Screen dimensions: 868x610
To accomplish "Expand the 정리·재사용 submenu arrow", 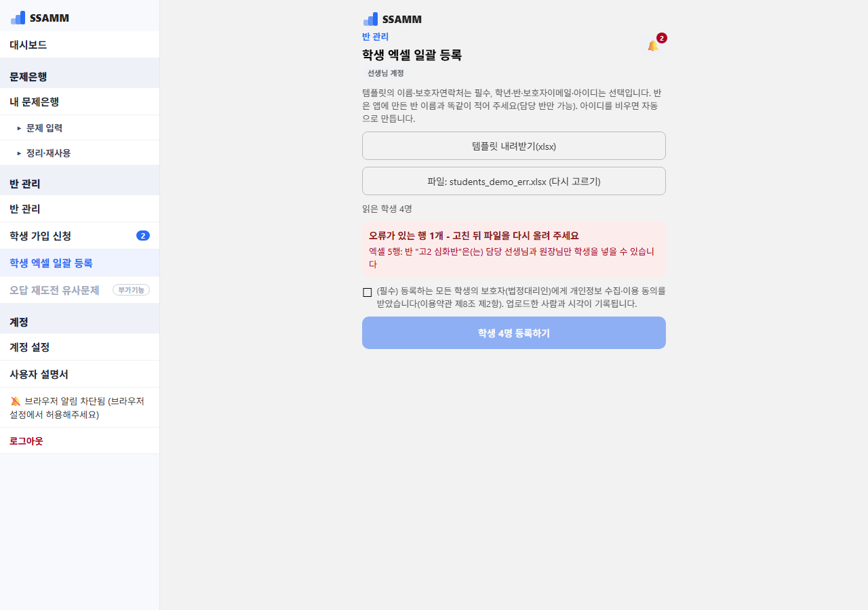I will point(19,153).
